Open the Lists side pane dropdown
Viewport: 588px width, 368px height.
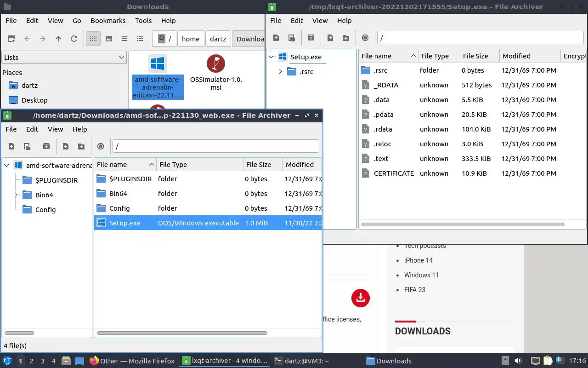coord(64,57)
